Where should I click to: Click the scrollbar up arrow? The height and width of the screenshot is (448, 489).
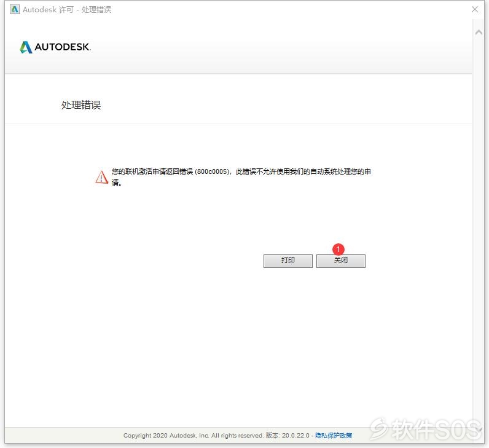479,32
